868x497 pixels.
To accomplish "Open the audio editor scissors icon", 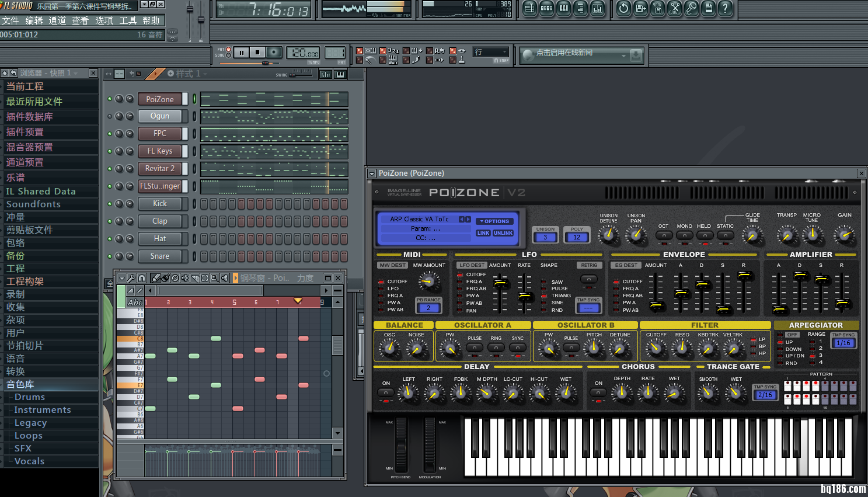I will [x=675, y=8].
